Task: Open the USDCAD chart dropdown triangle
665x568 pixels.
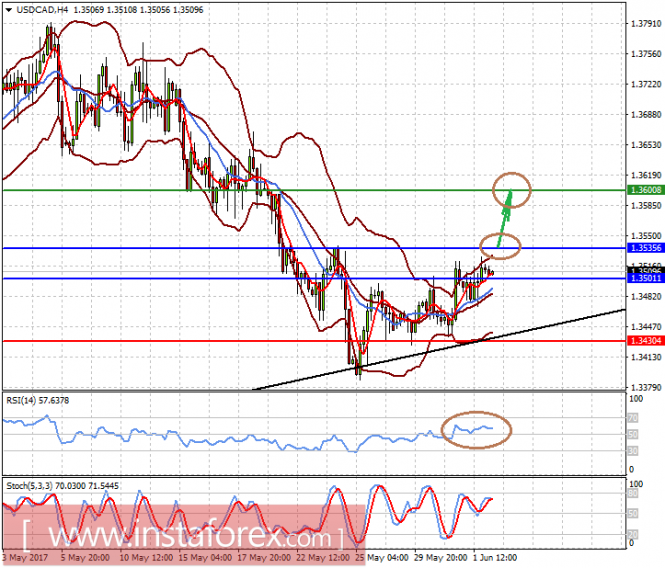Action: (8, 10)
